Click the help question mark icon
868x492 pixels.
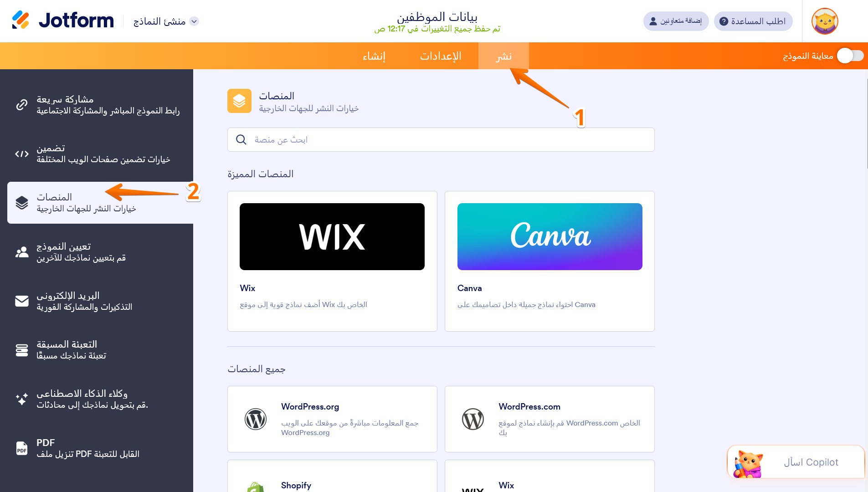tap(724, 21)
